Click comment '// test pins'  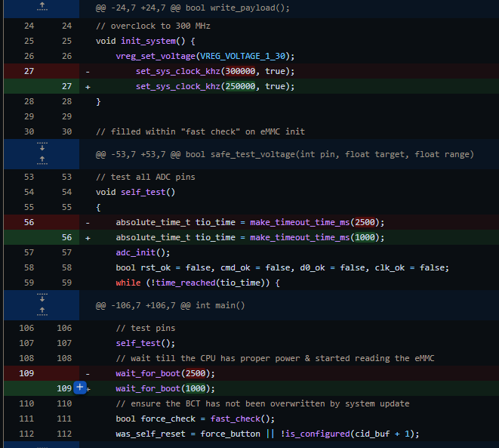point(146,329)
